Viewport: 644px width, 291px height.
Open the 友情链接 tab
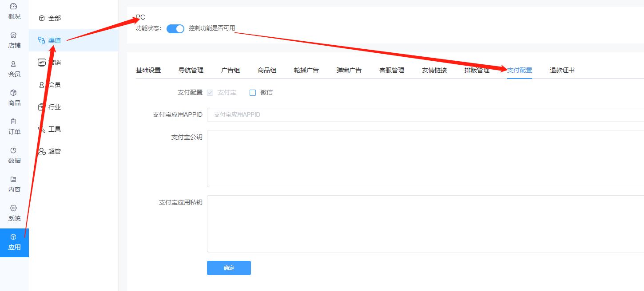point(434,70)
